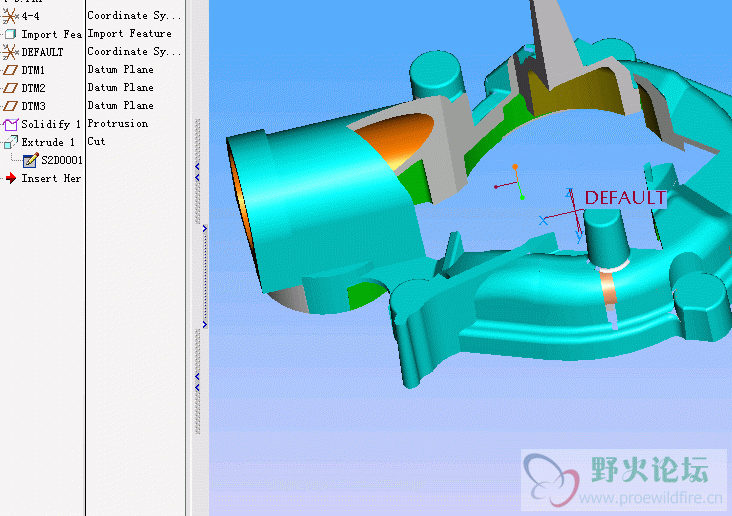Click the DEFAULT label in the viewport
The height and width of the screenshot is (516, 732).
point(625,198)
